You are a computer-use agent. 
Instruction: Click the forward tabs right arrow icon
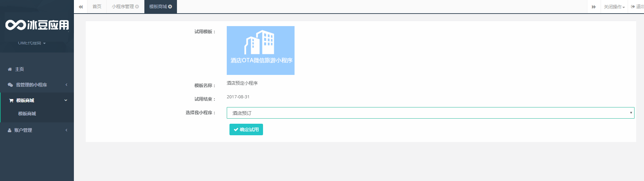tap(594, 7)
